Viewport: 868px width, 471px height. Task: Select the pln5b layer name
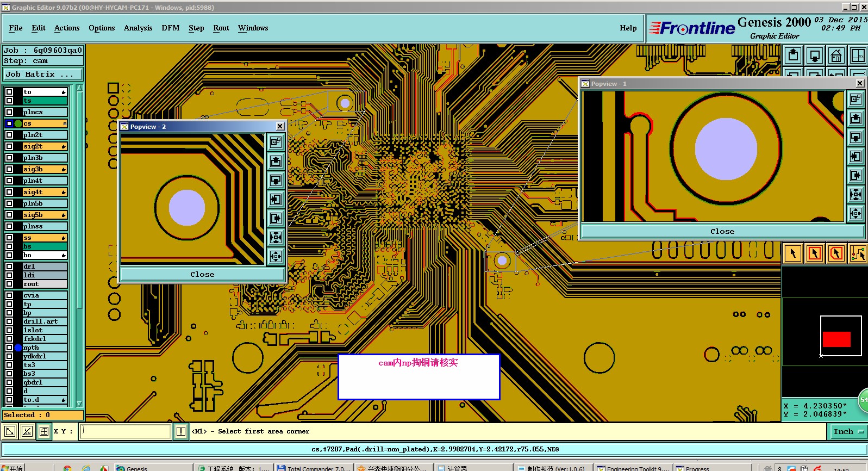(45, 203)
